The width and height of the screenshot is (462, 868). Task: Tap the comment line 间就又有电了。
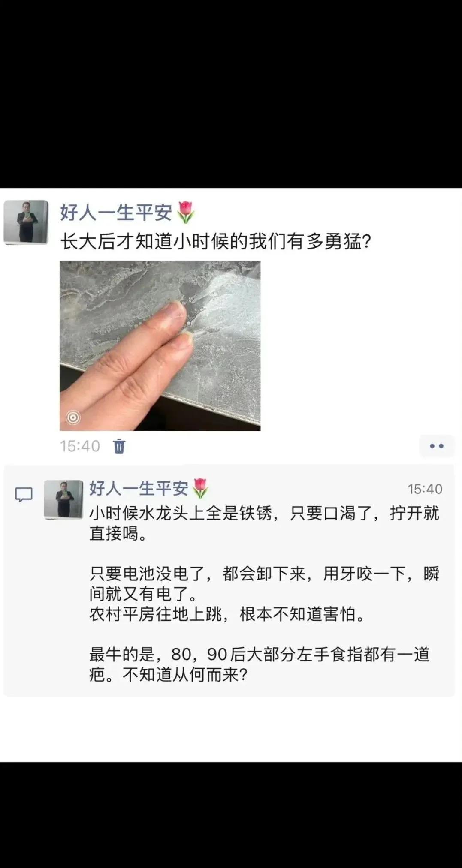pyautogui.click(x=143, y=594)
